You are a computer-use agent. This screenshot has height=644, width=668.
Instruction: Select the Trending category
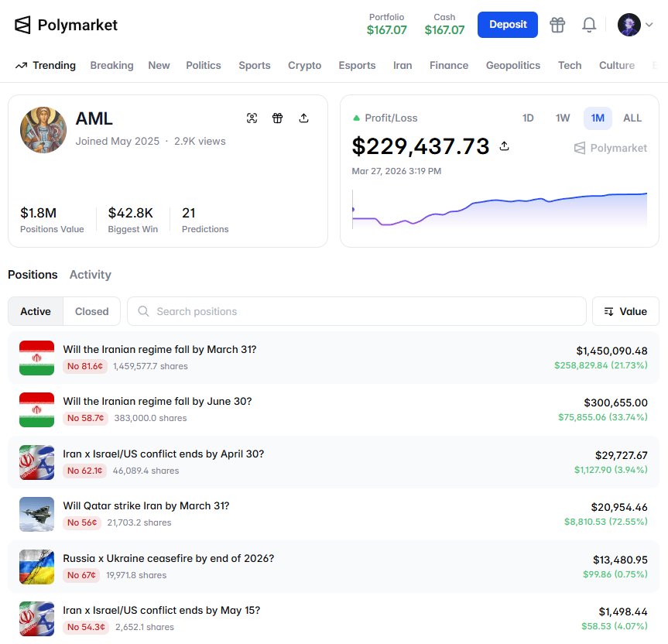(46, 65)
